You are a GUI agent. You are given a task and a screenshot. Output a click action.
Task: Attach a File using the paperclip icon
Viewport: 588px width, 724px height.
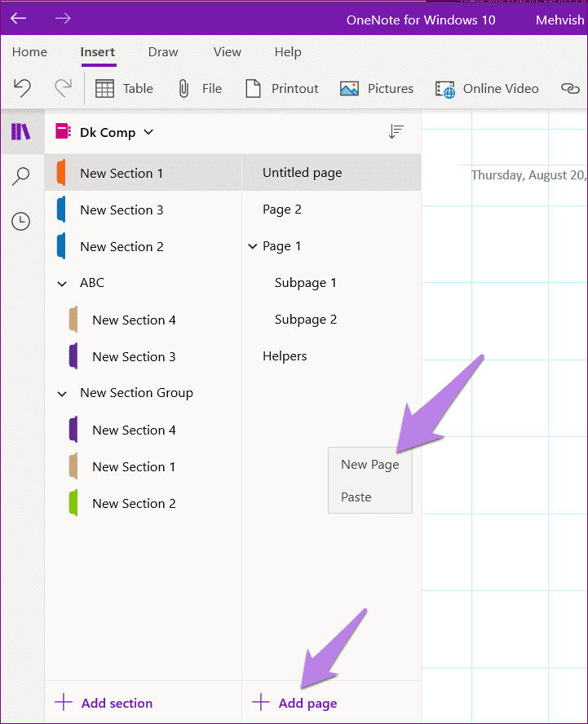pyautogui.click(x=200, y=88)
